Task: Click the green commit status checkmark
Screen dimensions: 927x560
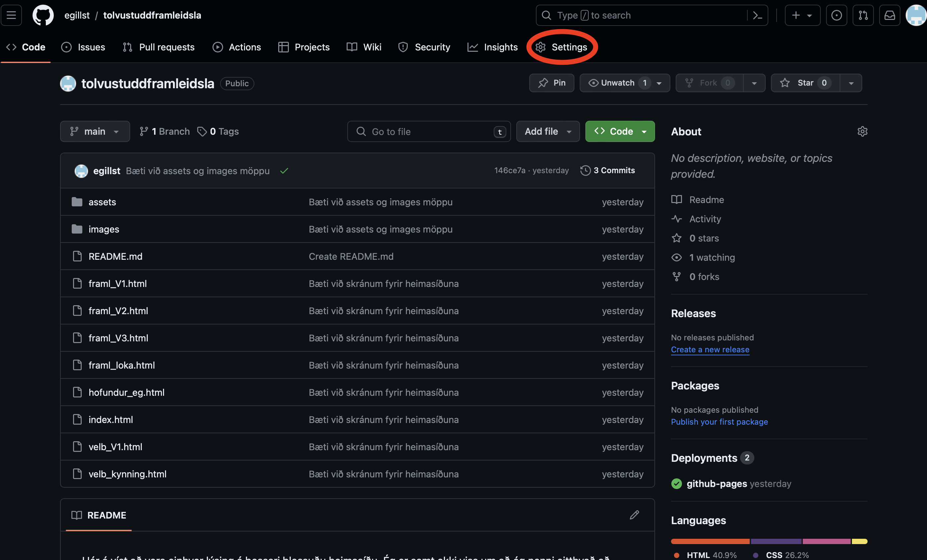Action: click(x=284, y=171)
